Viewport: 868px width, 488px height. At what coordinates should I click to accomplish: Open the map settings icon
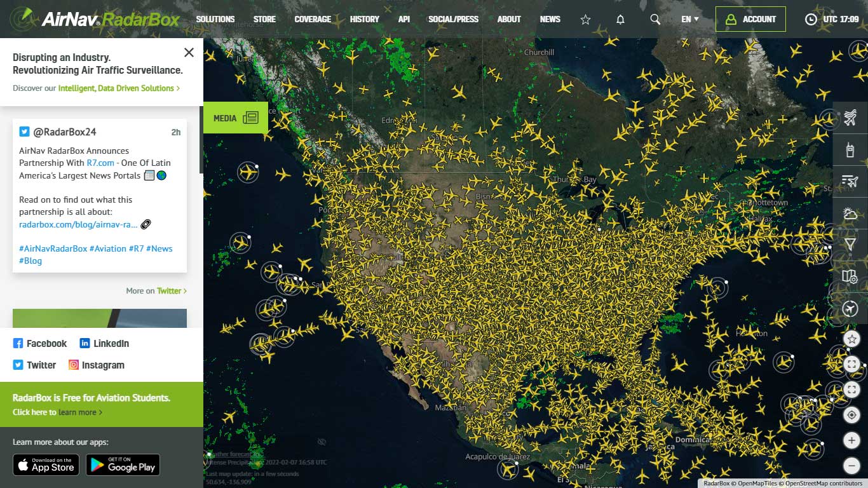[850, 276]
